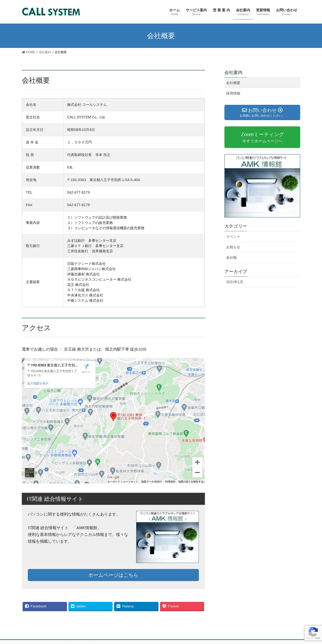Viewport: 322px width, 644px height.
Task: Click the 南大沢 station marker on the map
Action: click(84, 410)
